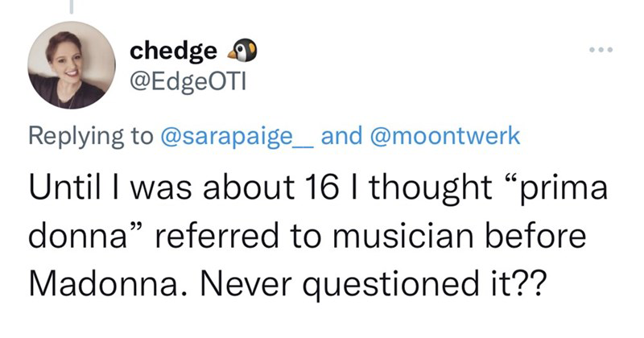This screenshot has height=338, width=644.
Task: Click the penguin emoji beside chedge
Action: pos(237,52)
